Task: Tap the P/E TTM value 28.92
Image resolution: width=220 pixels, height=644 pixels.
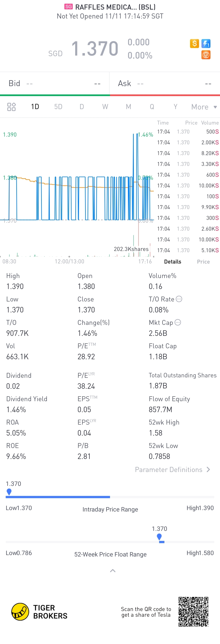Action: click(86, 357)
